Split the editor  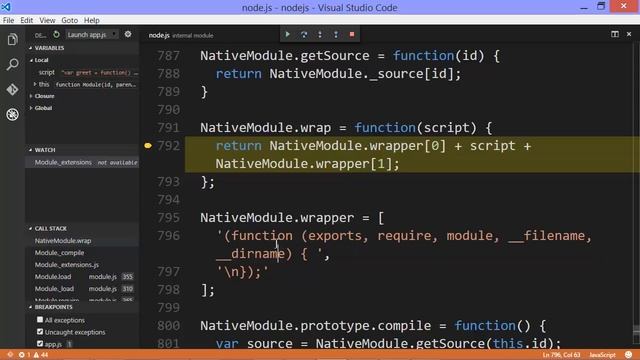(615, 34)
